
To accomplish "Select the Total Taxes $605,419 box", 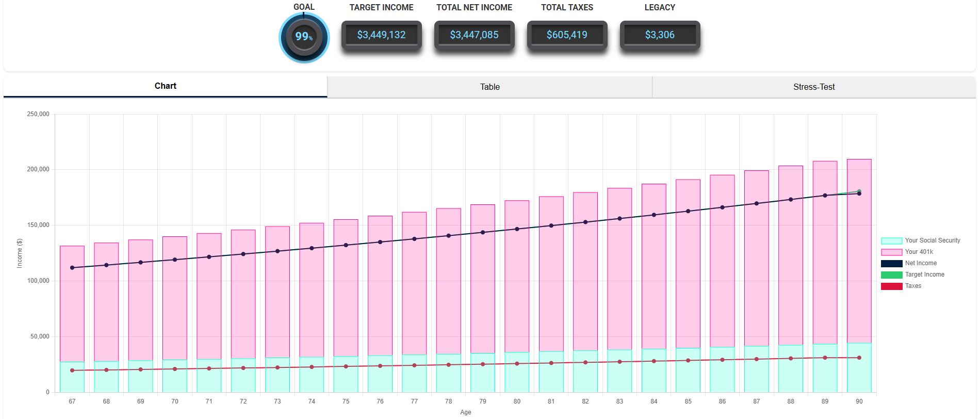I will (x=567, y=35).
